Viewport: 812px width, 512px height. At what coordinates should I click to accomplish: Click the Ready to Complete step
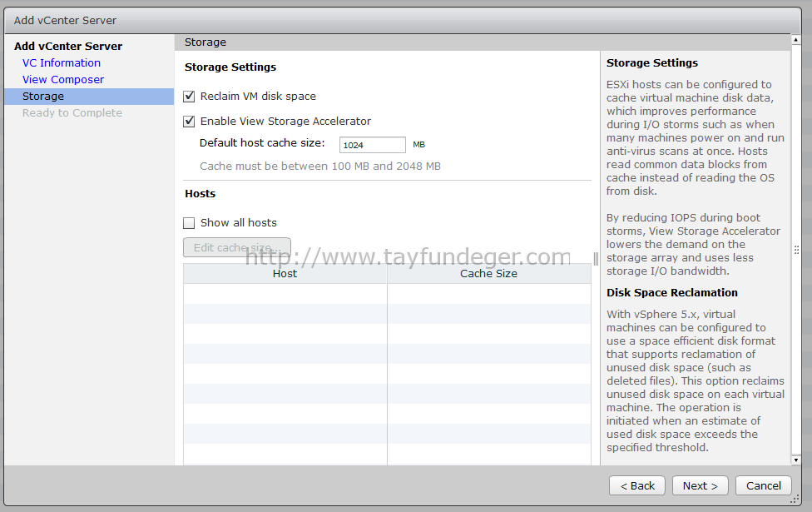72,113
